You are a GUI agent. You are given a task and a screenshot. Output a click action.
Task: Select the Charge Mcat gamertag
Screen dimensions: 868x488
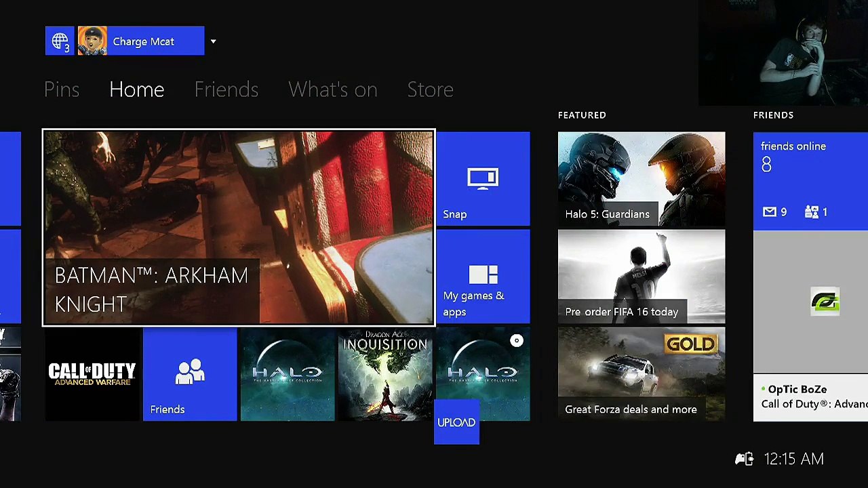[x=144, y=42]
